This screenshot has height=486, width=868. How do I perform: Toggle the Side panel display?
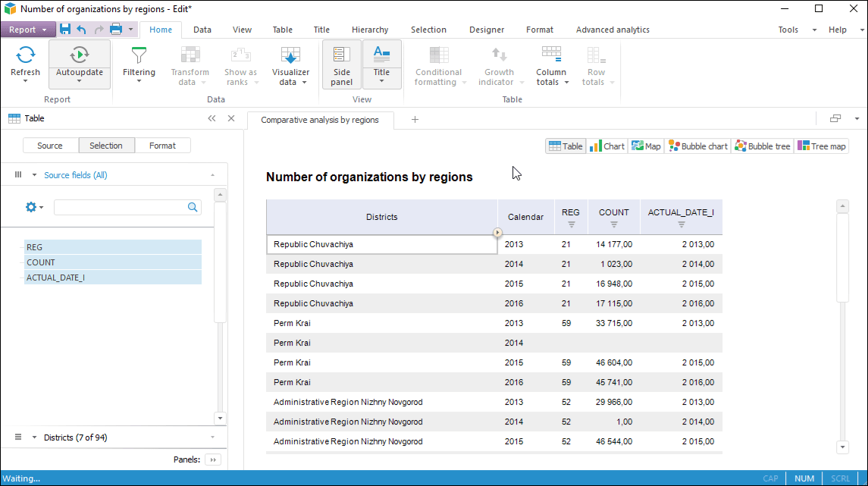341,63
